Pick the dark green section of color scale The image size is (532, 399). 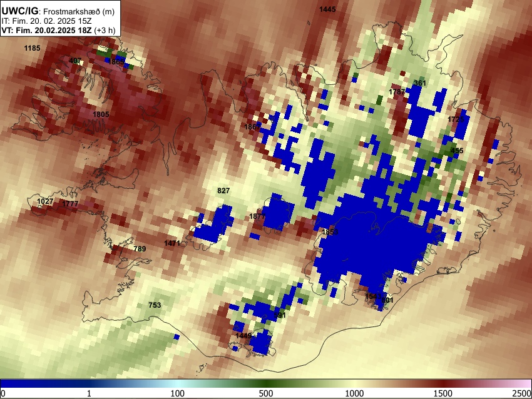coord(266,384)
